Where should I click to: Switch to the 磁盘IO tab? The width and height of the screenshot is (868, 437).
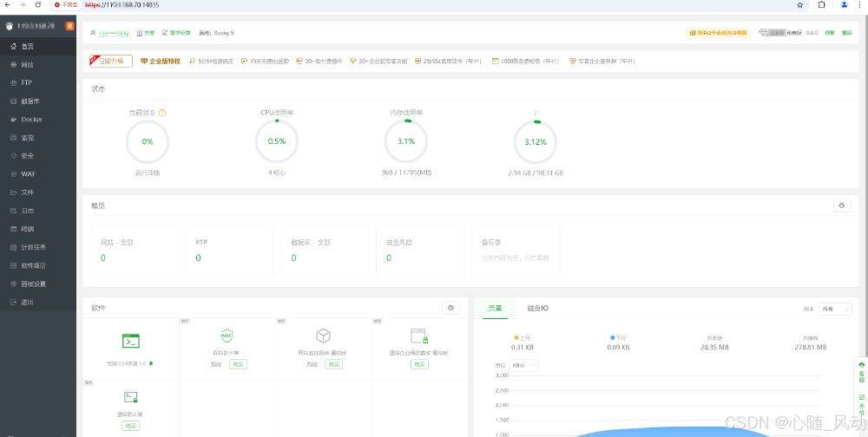coord(537,309)
